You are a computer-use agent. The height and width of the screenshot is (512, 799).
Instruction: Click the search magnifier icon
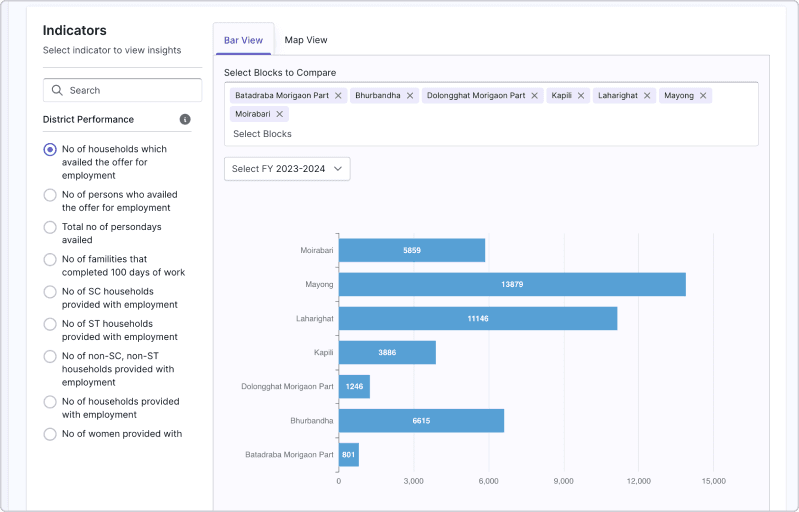pos(57,90)
